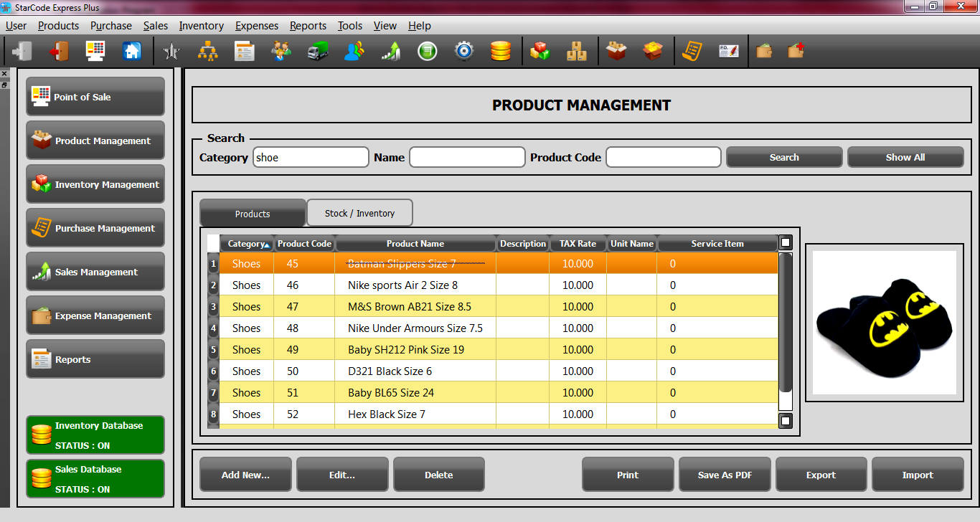Click inside the Product Code search field
The height and width of the screenshot is (522, 980).
(662, 157)
